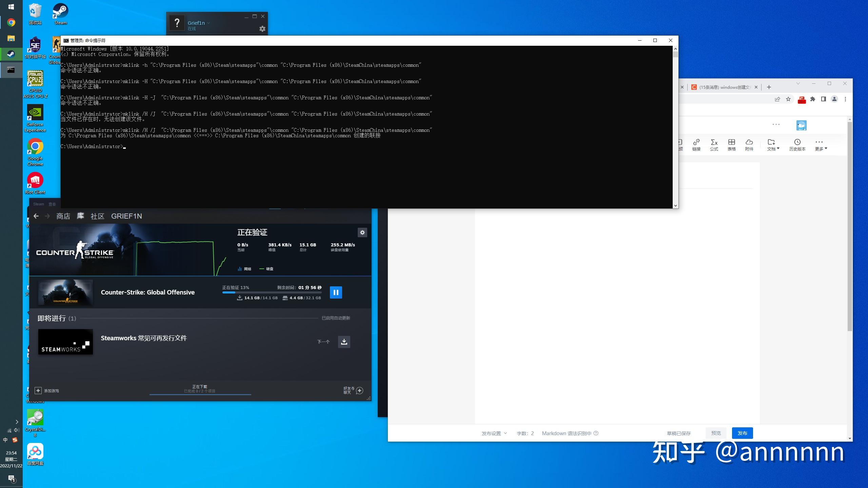Click the blue 发布 publish button
Screen dimensions: 868x488
[742, 433]
